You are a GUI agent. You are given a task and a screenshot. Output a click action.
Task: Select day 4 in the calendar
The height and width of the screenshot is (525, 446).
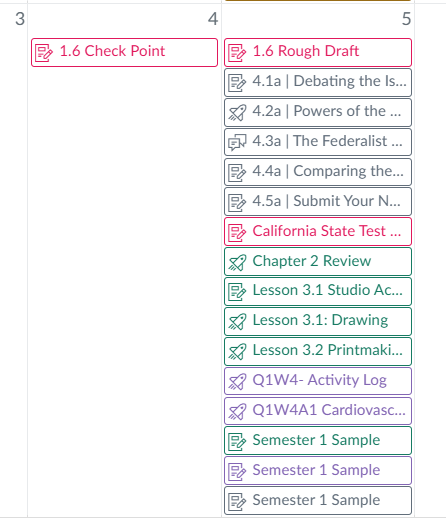point(213,19)
